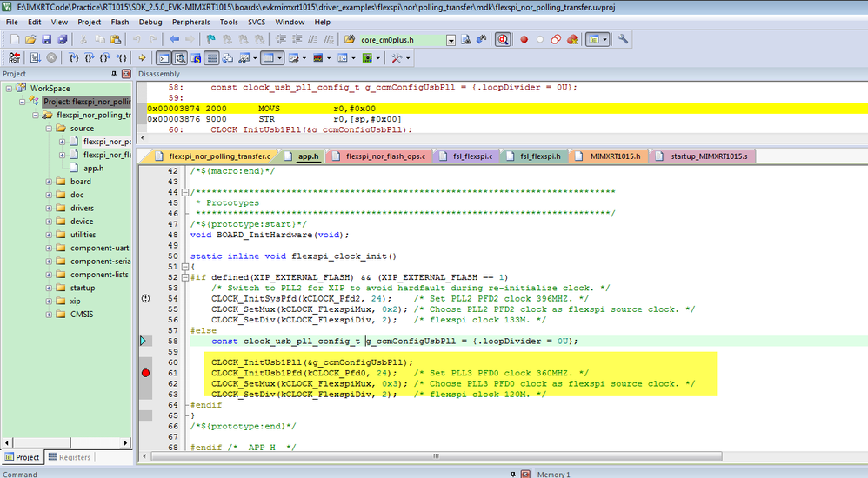Open the Flash menu
The width and height of the screenshot is (868, 478).
point(119,22)
